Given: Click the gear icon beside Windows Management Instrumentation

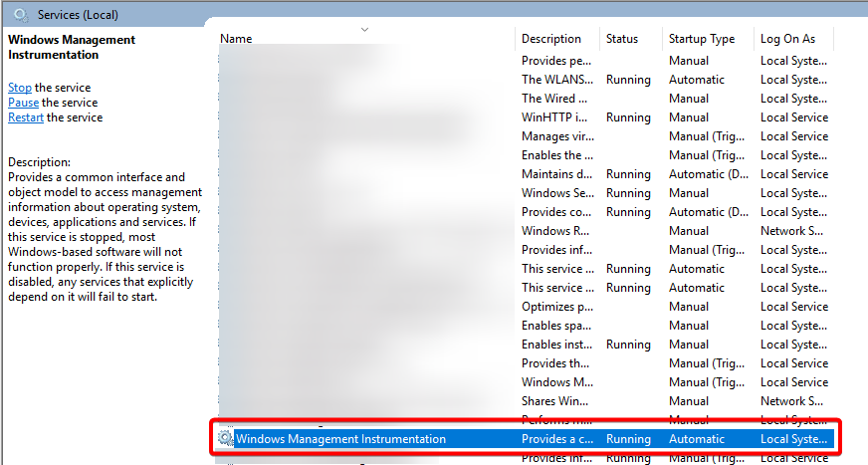Looking at the screenshot, I should tap(225, 438).
